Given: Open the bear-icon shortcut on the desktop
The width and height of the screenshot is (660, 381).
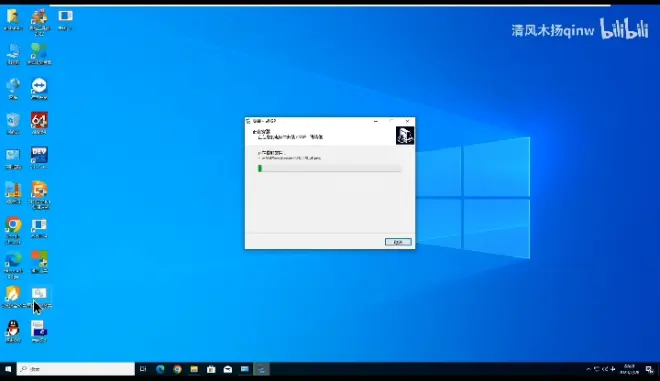Looking at the screenshot, I should click(39, 22).
